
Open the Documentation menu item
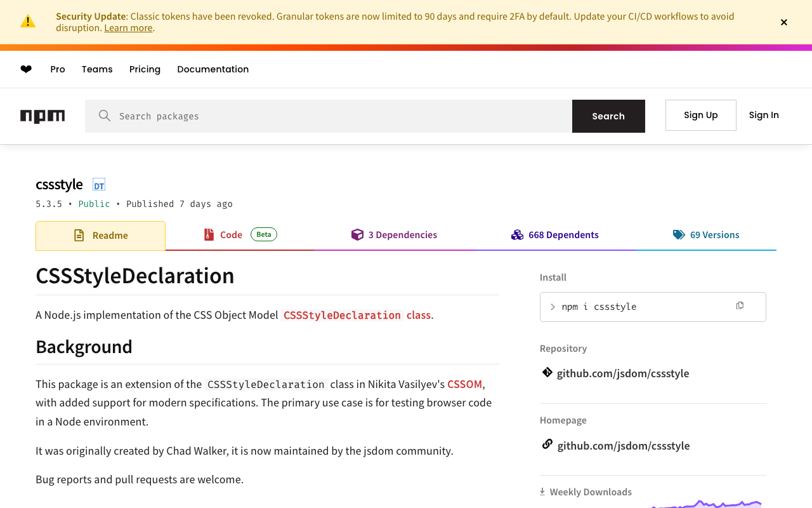point(213,69)
